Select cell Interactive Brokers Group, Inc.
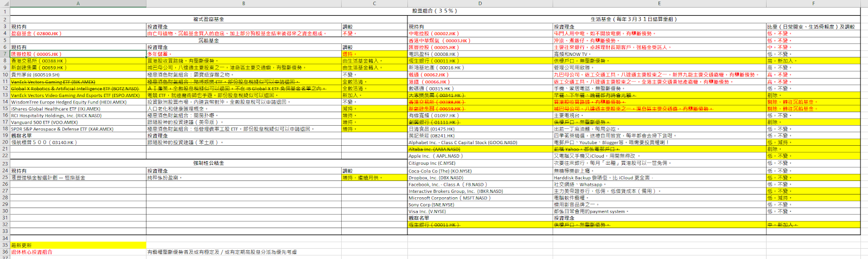 480,191
